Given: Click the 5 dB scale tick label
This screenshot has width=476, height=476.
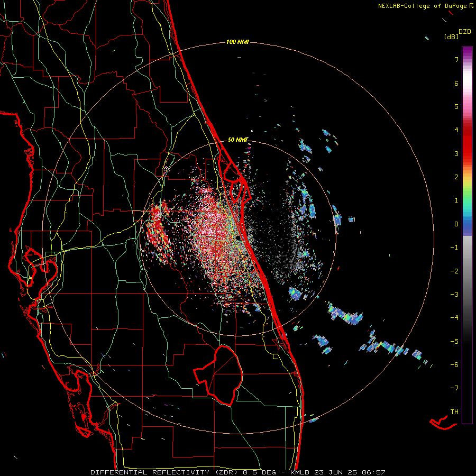Looking at the screenshot, I should [x=456, y=106].
